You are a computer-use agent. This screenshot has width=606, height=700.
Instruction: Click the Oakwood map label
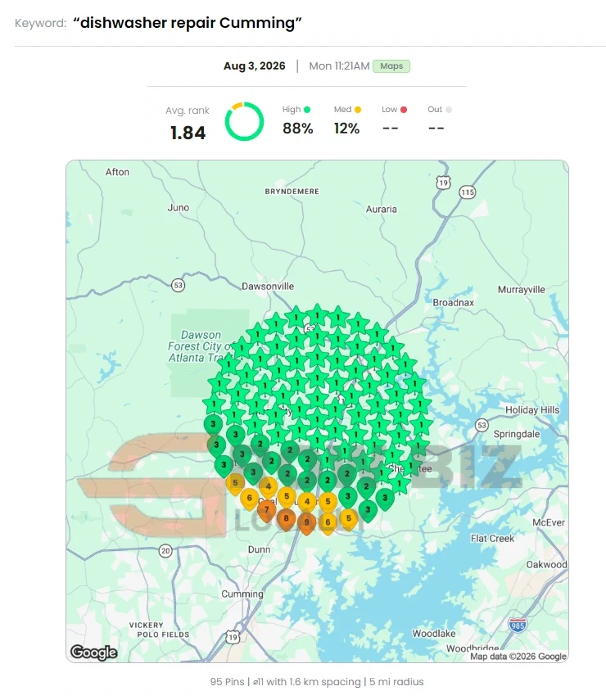(x=546, y=564)
